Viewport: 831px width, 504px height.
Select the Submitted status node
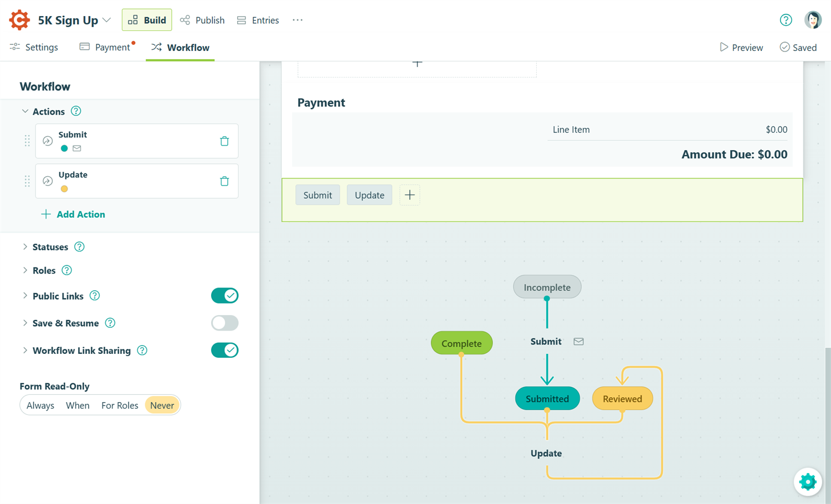(547, 398)
